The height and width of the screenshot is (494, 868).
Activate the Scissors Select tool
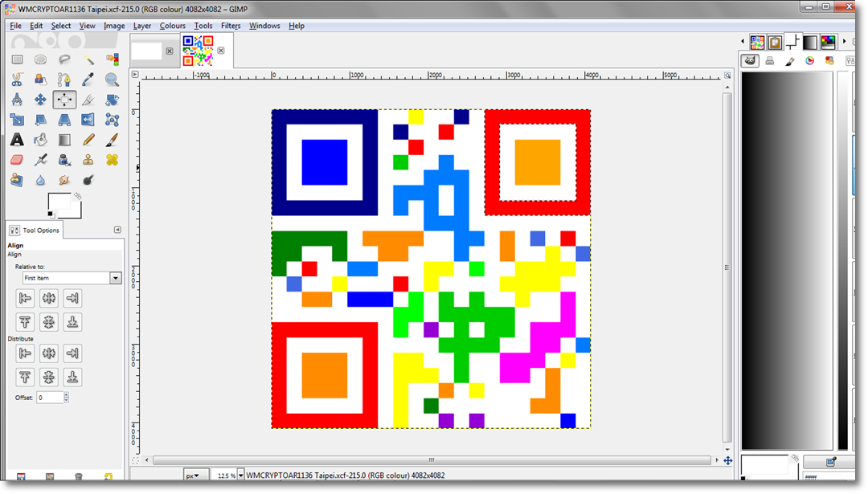tap(17, 80)
